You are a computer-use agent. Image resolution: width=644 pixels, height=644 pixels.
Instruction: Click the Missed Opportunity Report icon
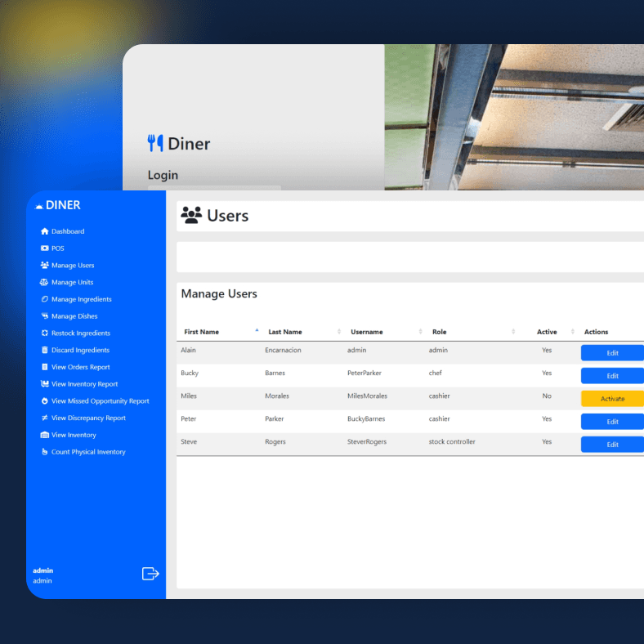click(x=45, y=400)
